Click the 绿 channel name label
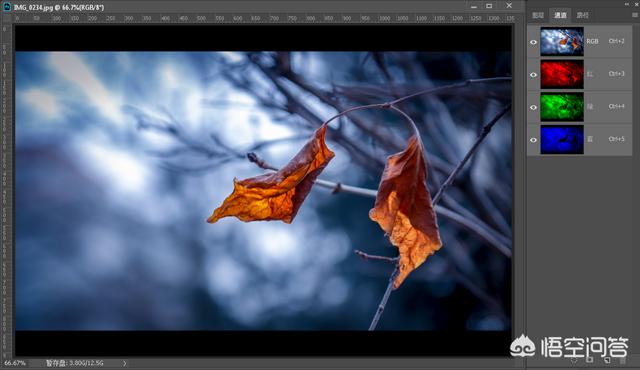640x370 pixels. click(590, 107)
